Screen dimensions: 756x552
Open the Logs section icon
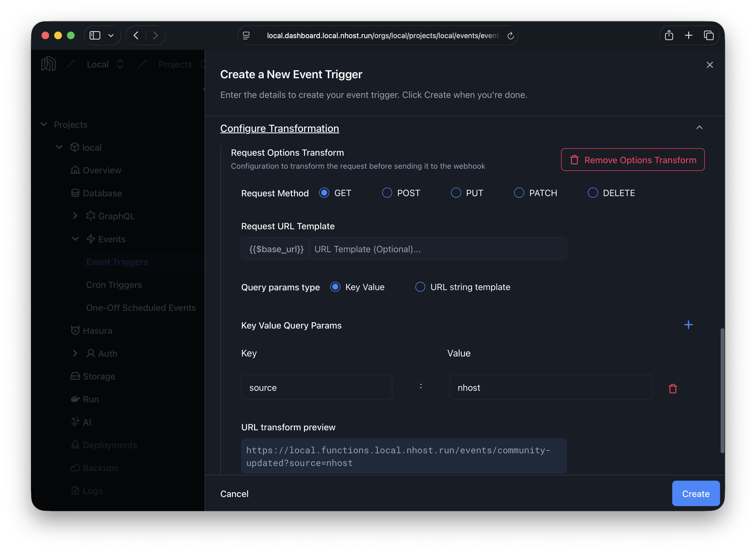click(75, 491)
